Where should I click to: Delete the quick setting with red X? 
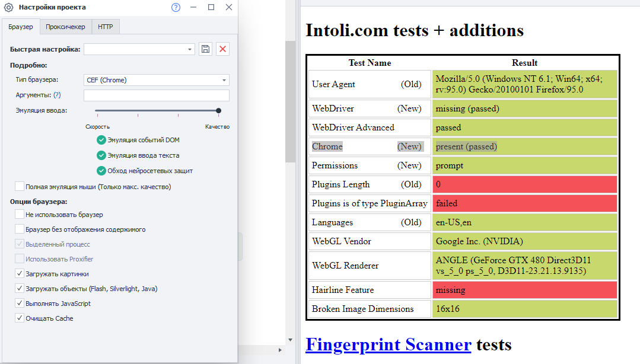pos(222,49)
